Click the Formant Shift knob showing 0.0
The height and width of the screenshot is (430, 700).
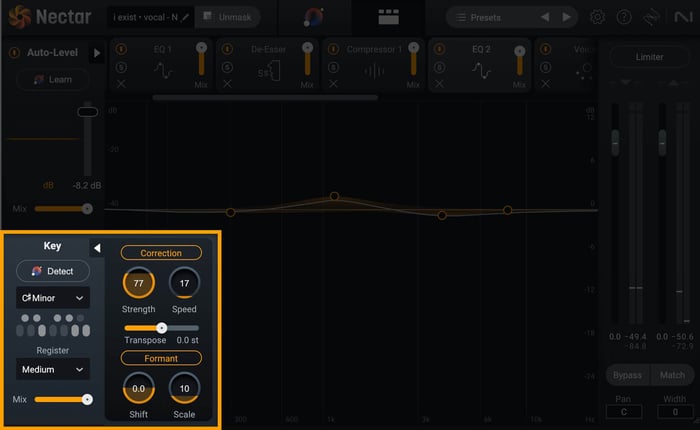click(x=138, y=388)
